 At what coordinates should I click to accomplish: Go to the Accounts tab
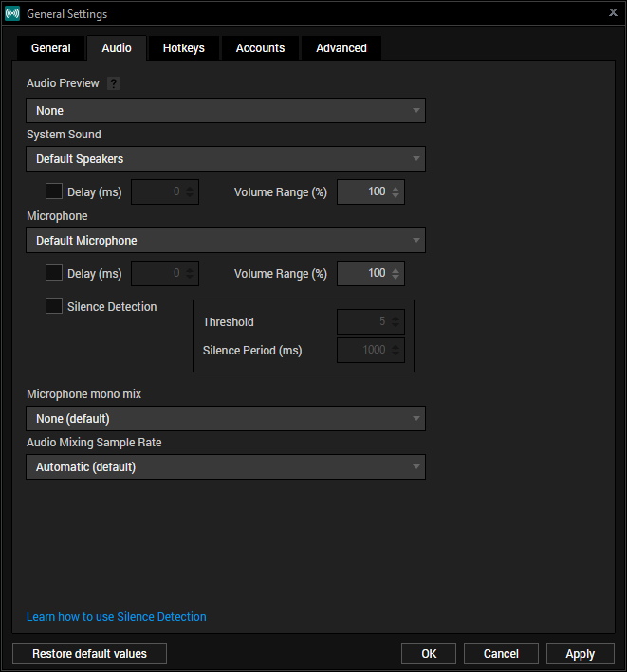260,48
